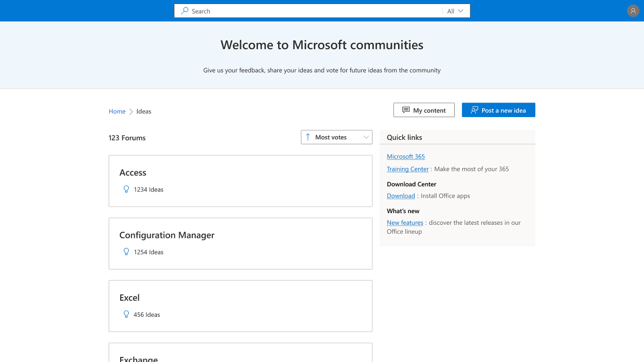644x362 pixels.
Task: Click lightbulb icon beside 1234 Ideas
Action: pyautogui.click(x=126, y=189)
